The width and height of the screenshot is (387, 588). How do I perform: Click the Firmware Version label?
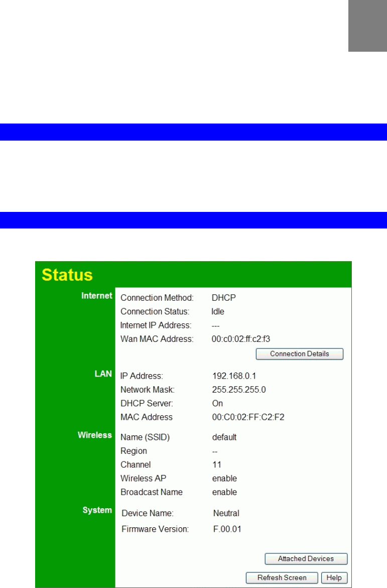click(x=155, y=529)
